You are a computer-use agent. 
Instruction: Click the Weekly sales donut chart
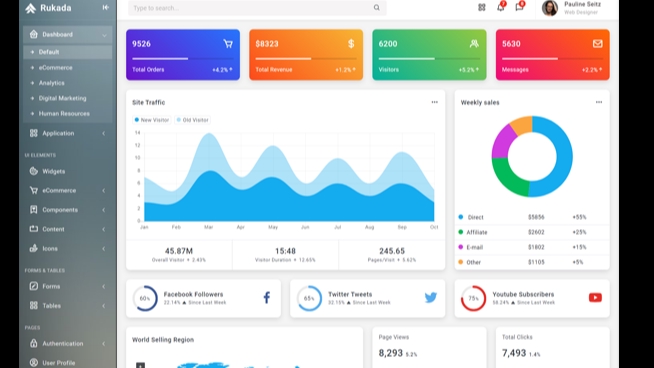[532, 156]
